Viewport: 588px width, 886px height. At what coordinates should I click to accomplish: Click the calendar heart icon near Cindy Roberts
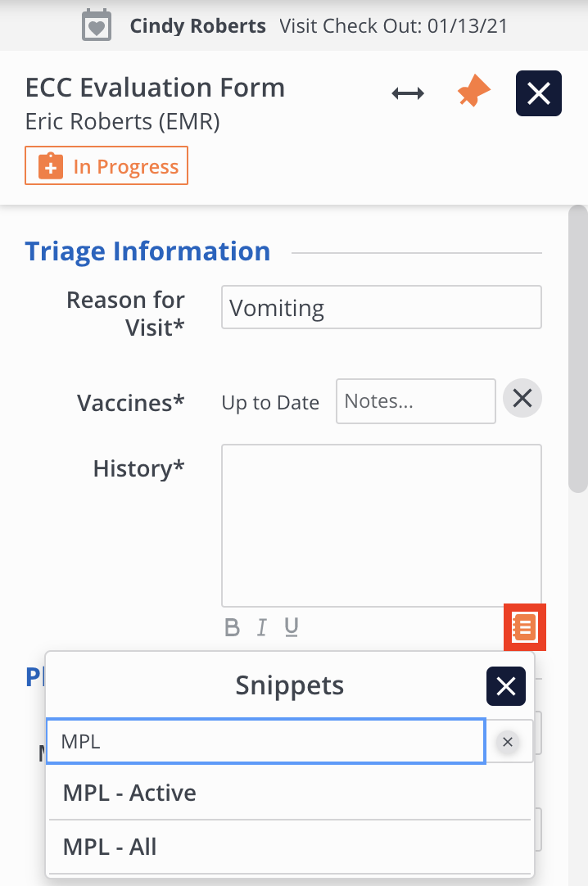point(97,25)
